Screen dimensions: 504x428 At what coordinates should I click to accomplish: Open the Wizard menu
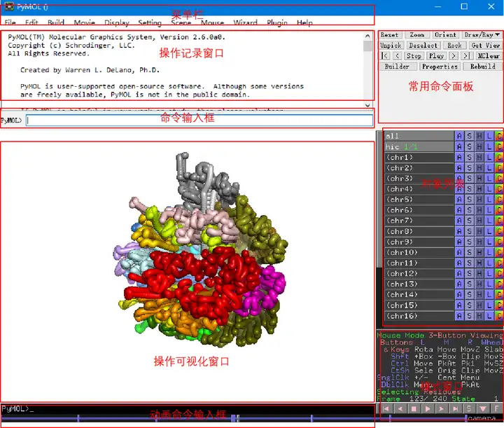pos(245,22)
